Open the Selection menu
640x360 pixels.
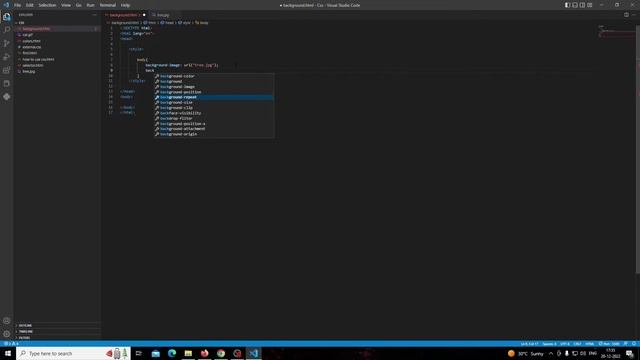pos(47,5)
